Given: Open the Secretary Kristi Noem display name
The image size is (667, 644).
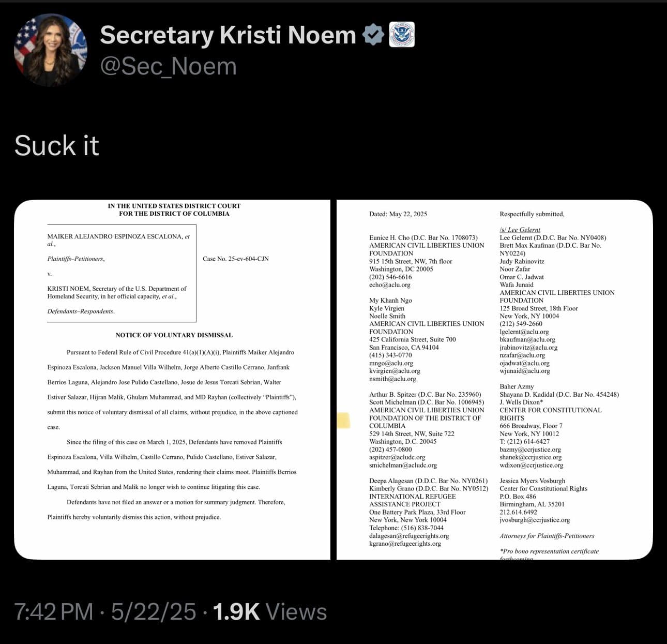Looking at the screenshot, I should tap(228, 35).
